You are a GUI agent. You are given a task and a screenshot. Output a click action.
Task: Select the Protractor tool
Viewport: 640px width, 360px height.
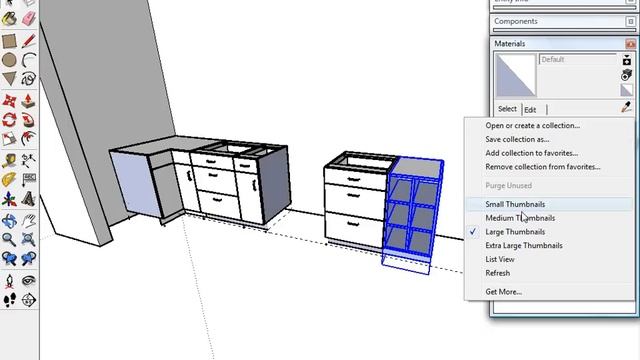(9, 180)
